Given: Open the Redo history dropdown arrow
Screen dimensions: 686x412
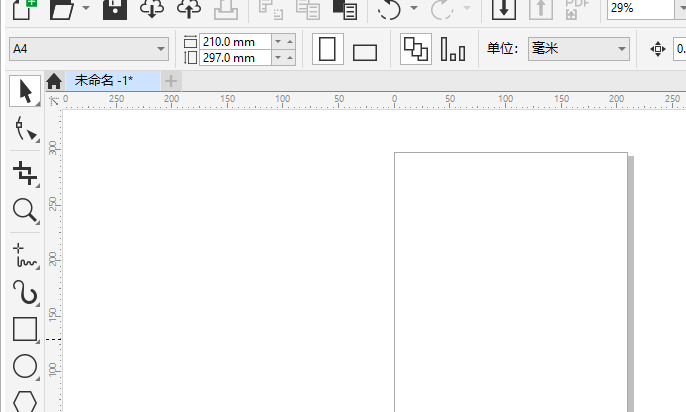Looking at the screenshot, I should coord(467,8).
